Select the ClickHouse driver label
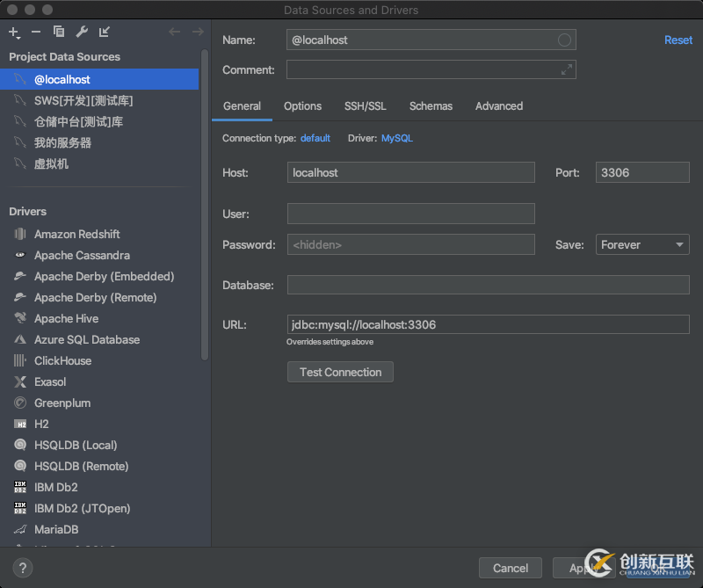 pyautogui.click(x=62, y=360)
